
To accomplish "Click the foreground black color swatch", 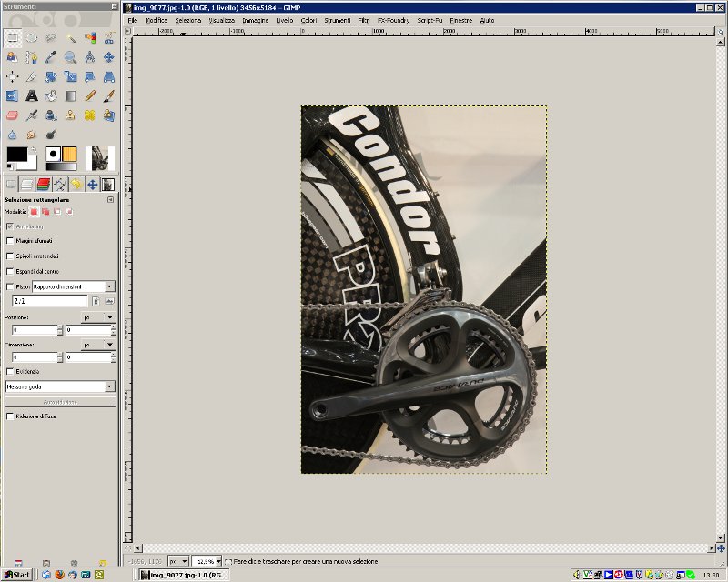I will pos(16,154).
